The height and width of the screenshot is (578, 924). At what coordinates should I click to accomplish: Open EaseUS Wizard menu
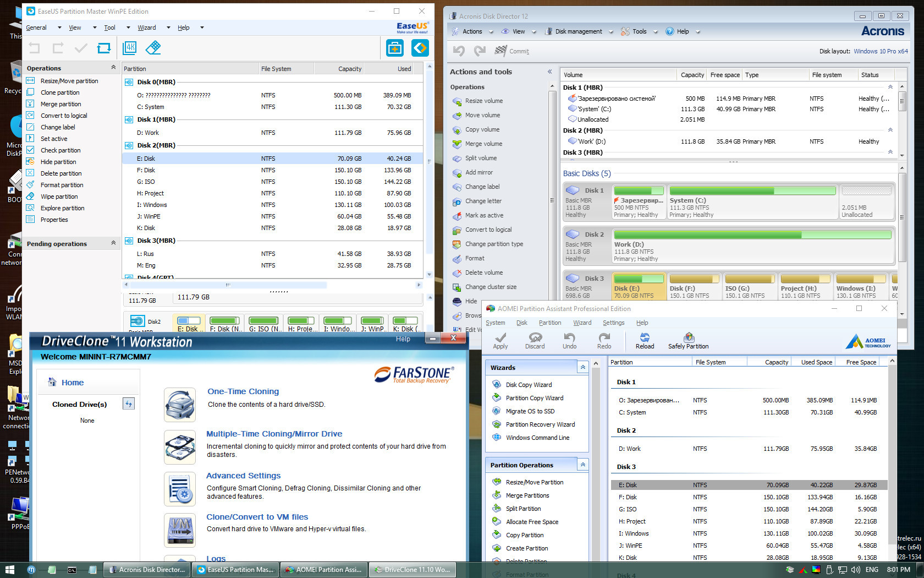click(147, 28)
